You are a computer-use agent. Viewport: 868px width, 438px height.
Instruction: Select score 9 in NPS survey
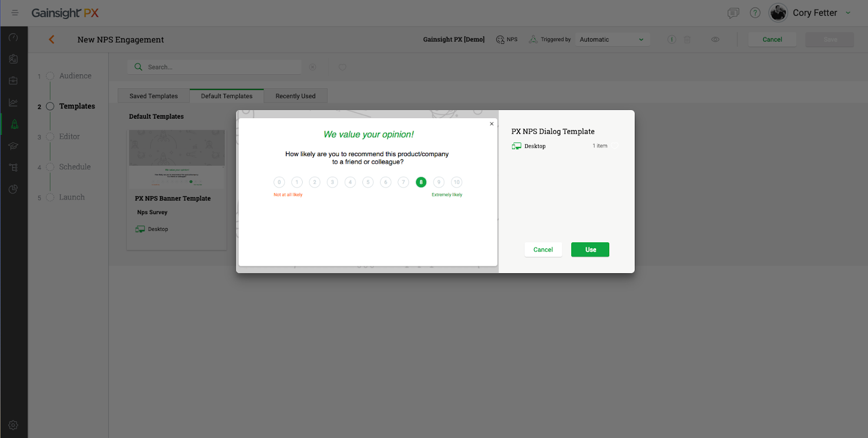[439, 182]
